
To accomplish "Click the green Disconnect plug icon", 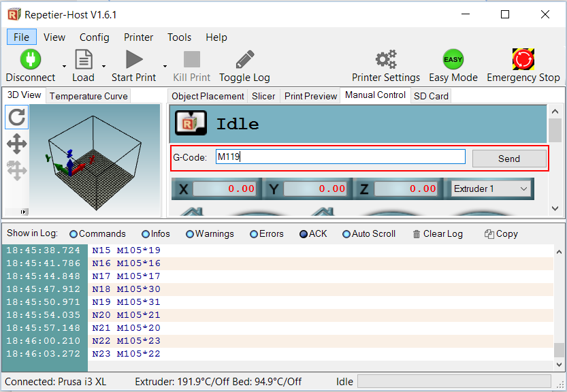I will point(31,59).
